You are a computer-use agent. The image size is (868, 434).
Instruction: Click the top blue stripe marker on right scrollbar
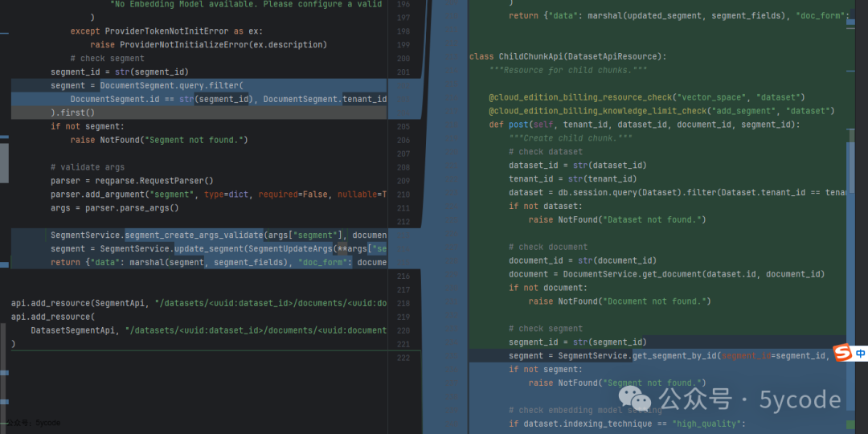(851, 21)
